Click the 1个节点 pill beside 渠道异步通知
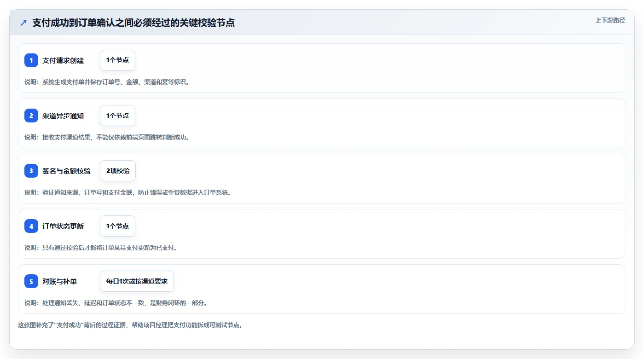 (117, 116)
